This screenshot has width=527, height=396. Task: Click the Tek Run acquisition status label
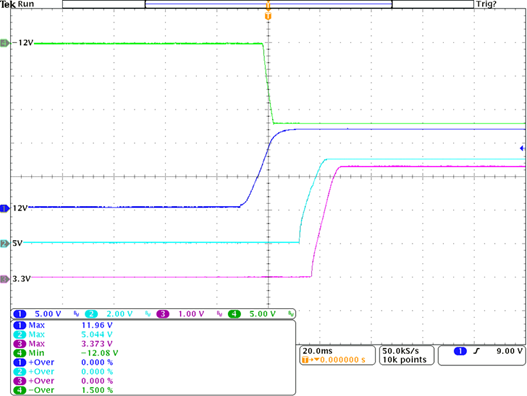pos(17,4)
